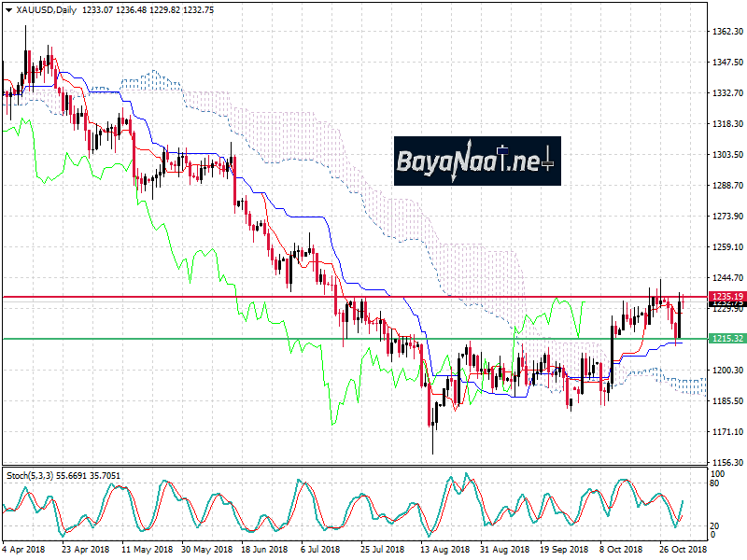Select the red 1235.19 price tag
The image size is (747, 560).
point(725,296)
